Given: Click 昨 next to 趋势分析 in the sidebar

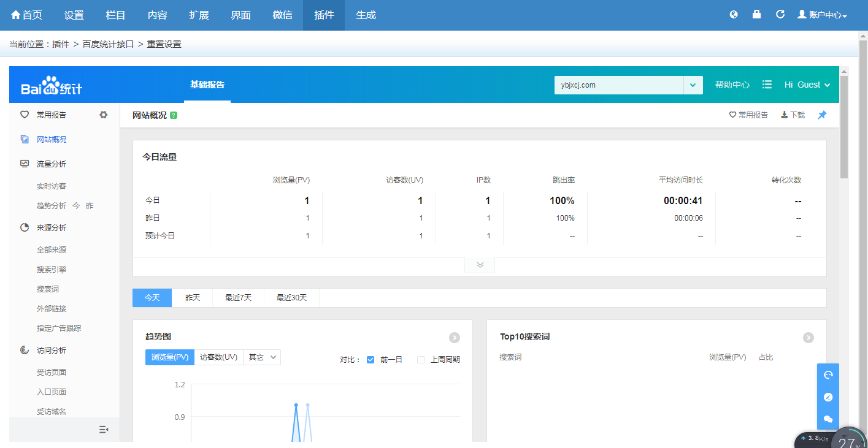Looking at the screenshot, I should click(89, 205).
